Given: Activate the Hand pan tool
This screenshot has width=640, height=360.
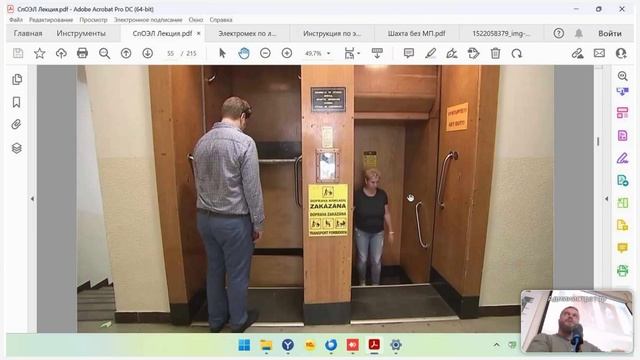Looking at the screenshot, I should [244, 53].
